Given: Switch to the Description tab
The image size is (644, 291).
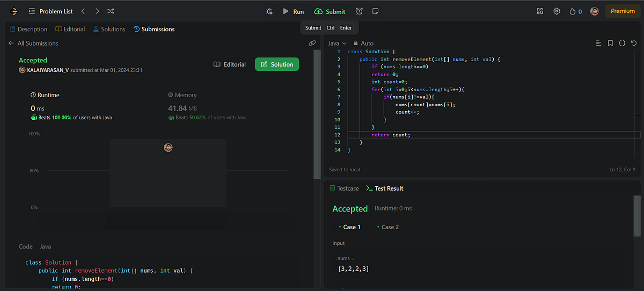Looking at the screenshot, I should pyautogui.click(x=28, y=29).
